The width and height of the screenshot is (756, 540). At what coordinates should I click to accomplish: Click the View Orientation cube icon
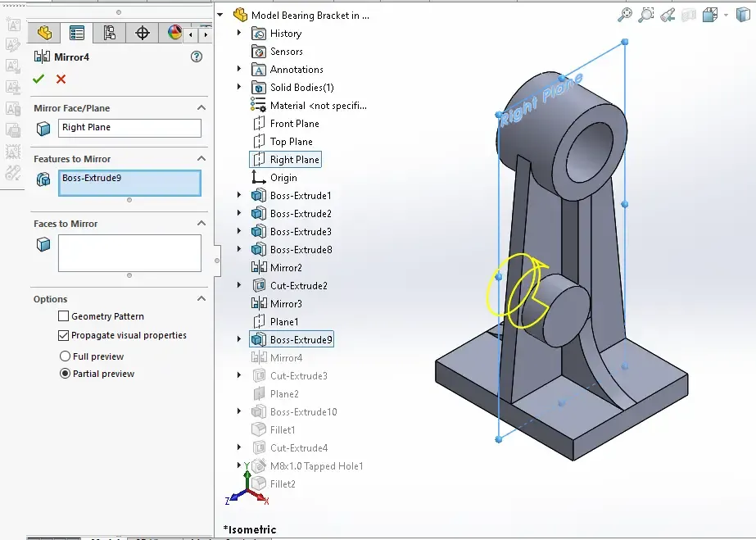(x=709, y=15)
